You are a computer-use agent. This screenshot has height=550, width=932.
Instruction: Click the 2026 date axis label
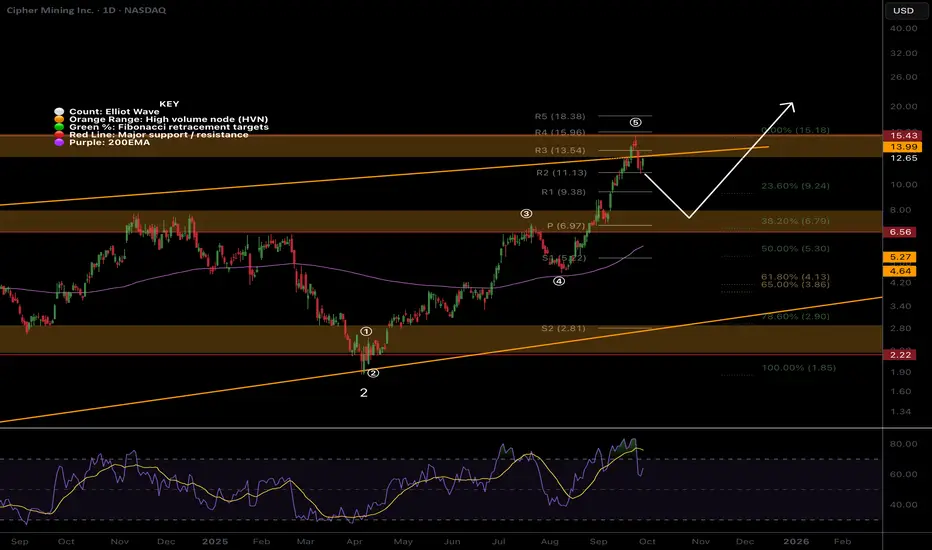[796, 541]
